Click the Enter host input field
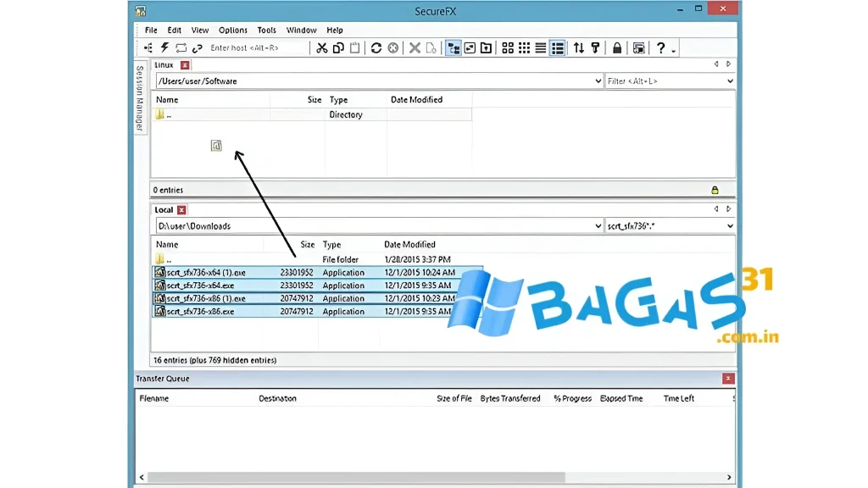This screenshot has width=868, height=488. pyautogui.click(x=258, y=48)
